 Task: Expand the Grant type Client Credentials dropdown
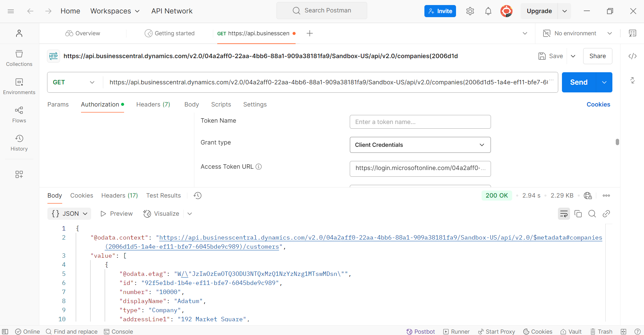click(x=420, y=145)
